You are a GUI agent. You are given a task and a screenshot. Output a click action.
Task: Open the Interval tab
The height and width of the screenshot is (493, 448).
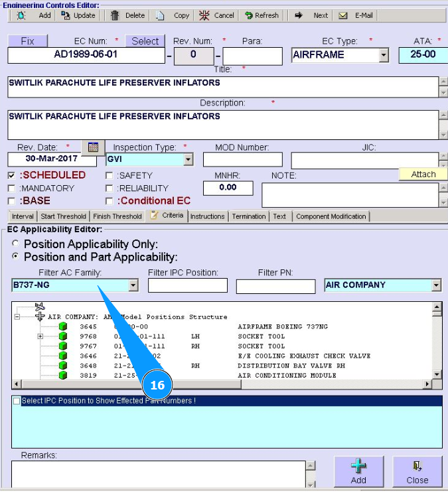click(x=23, y=216)
